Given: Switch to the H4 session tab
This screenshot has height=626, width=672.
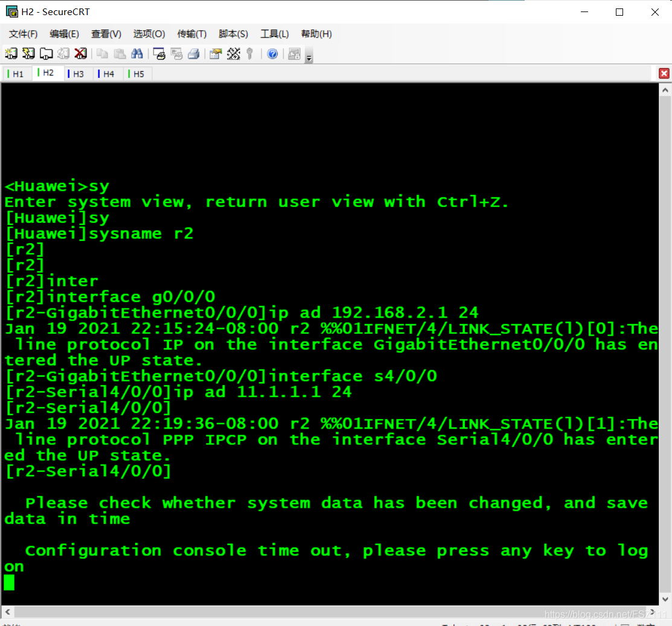Looking at the screenshot, I should point(108,74).
